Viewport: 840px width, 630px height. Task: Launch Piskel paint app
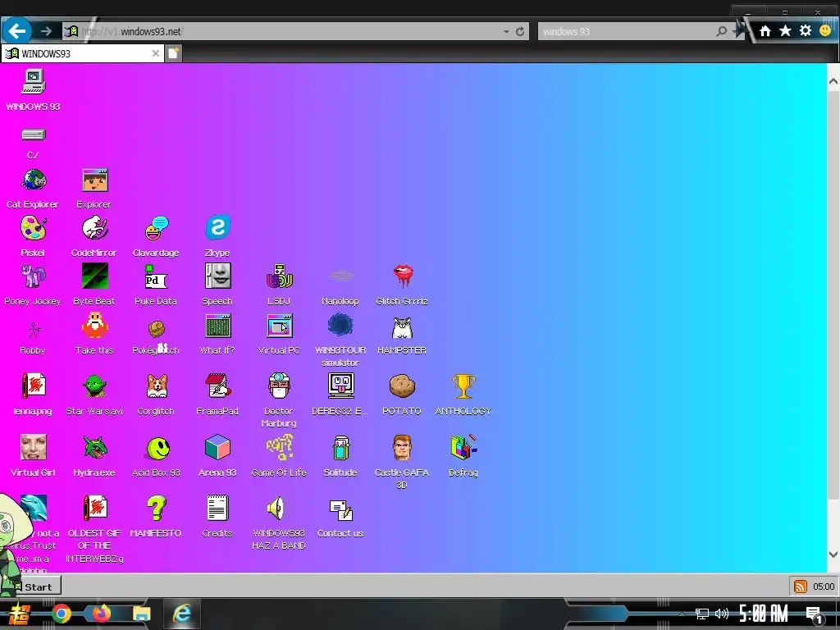point(33,228)
